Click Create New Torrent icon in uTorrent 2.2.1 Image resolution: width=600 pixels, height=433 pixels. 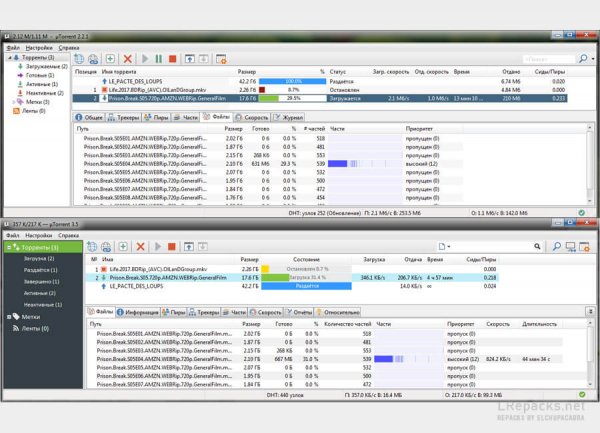coord(110,59)
